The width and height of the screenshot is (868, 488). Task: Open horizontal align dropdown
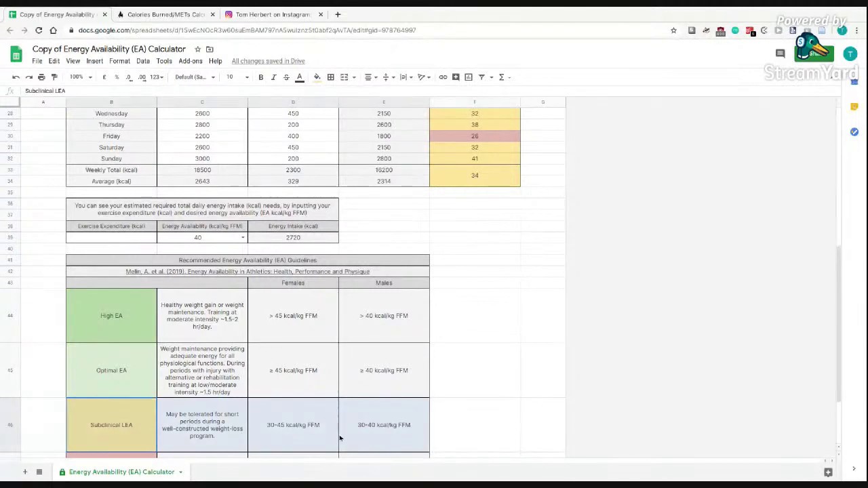tap(370, 77)
